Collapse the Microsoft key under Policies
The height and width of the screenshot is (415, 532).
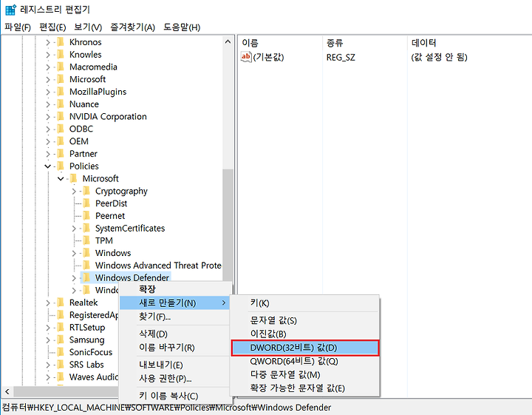[x=61, y=178]
